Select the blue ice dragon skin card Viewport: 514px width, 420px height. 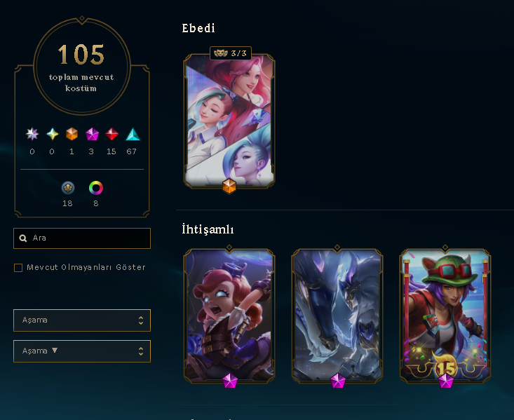[x=337, y=316]
